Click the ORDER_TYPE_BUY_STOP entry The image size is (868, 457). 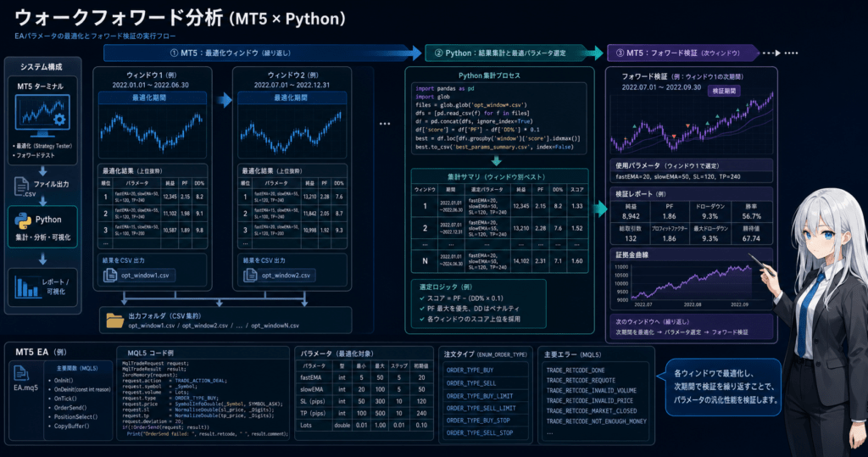[478, 421]
